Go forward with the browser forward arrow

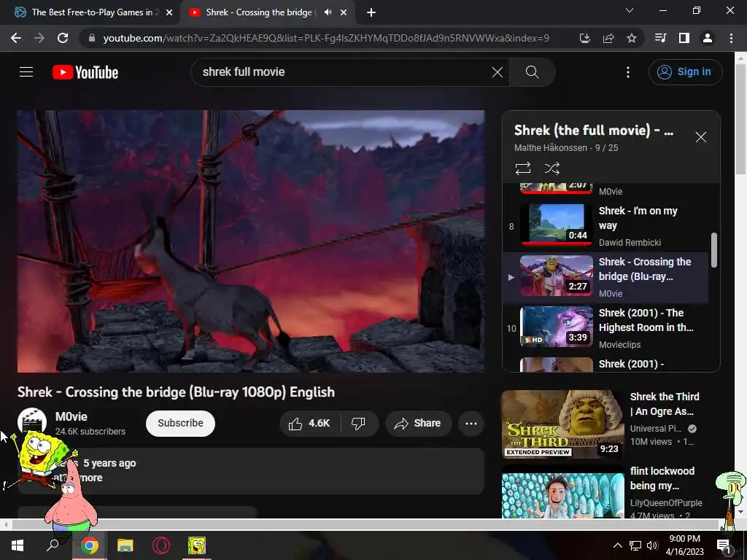point(39,38)
